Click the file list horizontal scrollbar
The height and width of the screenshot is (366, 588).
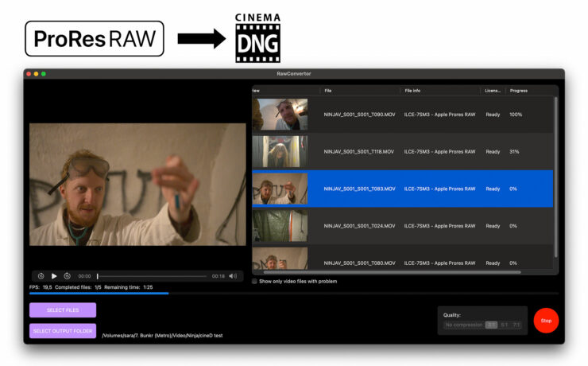(x=392, y=272)
